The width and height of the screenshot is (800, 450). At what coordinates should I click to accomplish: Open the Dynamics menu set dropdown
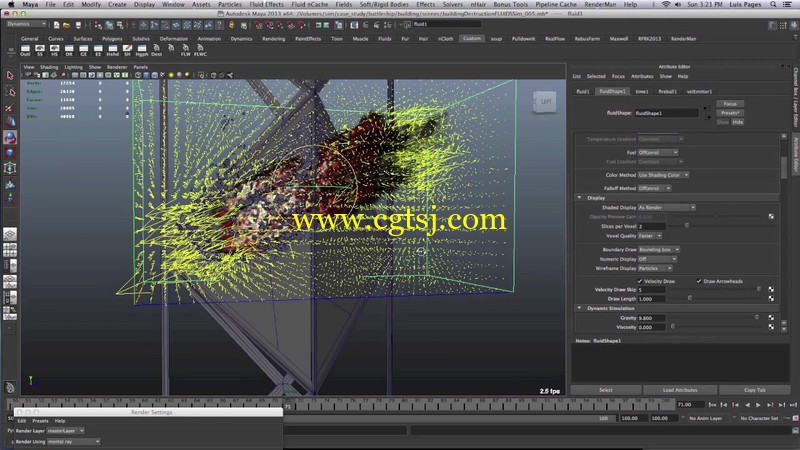pyautogui.click(x=27, y=24)
